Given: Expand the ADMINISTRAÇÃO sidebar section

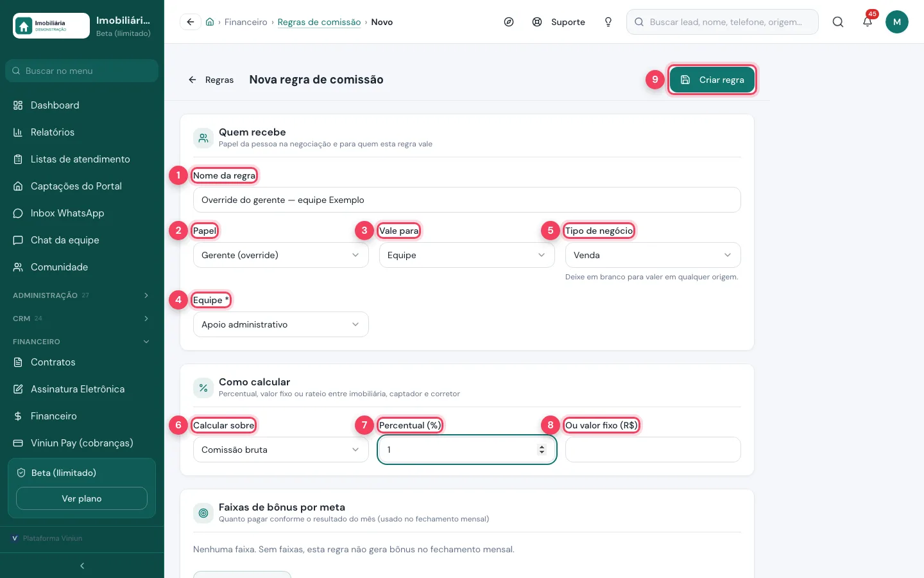Looking at the screenshot, I should coord(81,295).
